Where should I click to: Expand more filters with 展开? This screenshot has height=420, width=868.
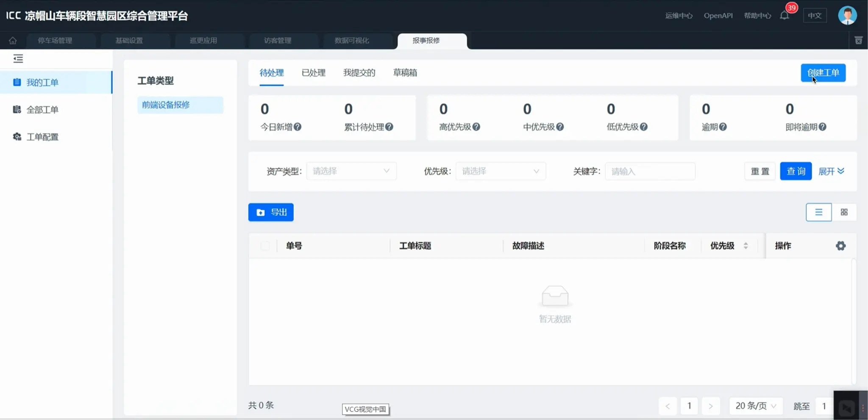point(831,171)
